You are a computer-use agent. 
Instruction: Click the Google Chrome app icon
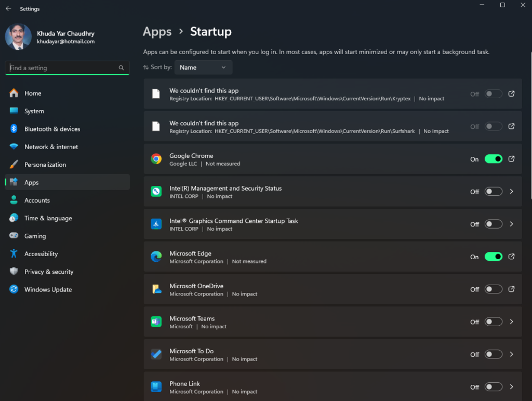156,159
